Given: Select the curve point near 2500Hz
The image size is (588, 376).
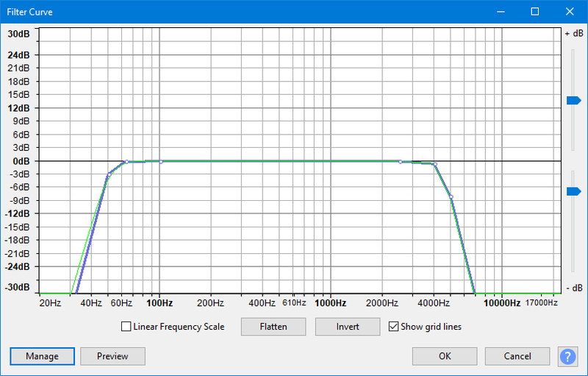Looking at the screenshot, I should click(400, 162).
